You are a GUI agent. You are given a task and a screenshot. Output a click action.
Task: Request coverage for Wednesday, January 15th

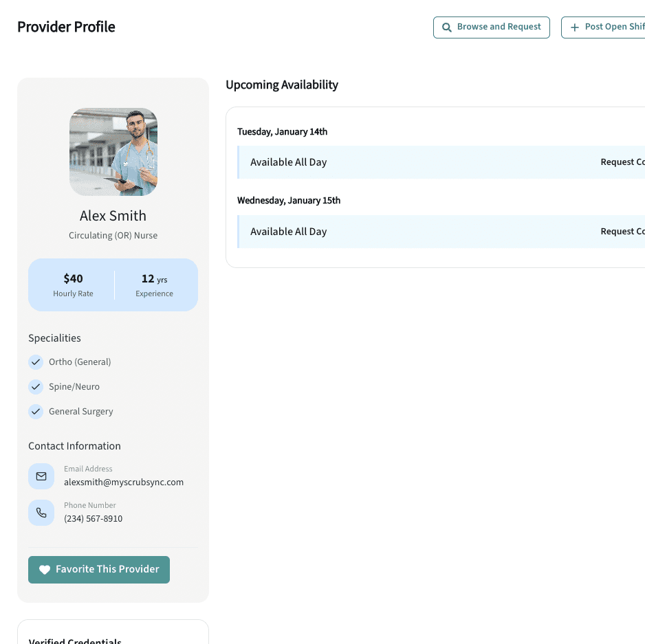pos(622,232)
